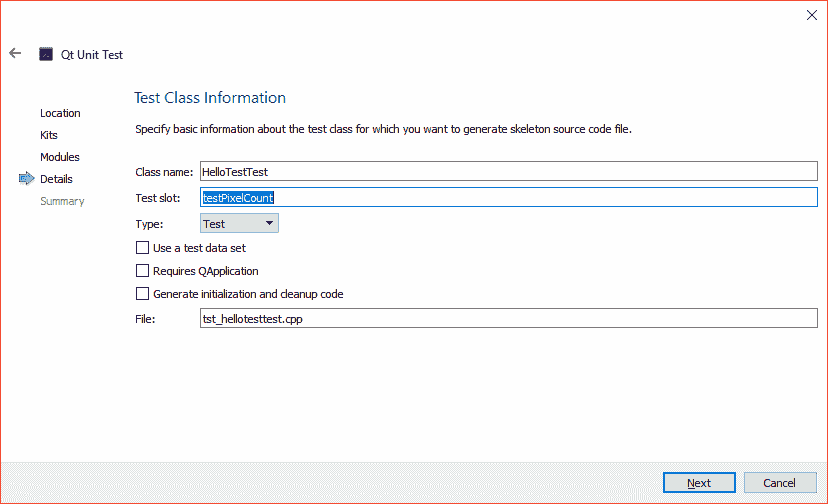Click the Test Class Information heading
Image resolution: width=828 pixels, height=504 pixels.
tap(210, 98)
